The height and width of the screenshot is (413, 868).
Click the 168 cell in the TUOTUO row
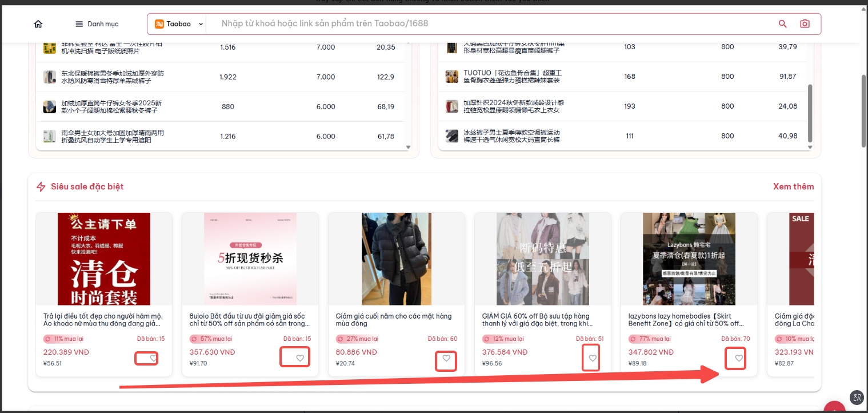point(630,77)
